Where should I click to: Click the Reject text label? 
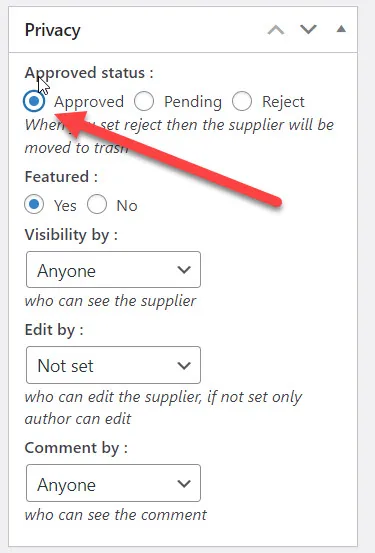(283, 102)
